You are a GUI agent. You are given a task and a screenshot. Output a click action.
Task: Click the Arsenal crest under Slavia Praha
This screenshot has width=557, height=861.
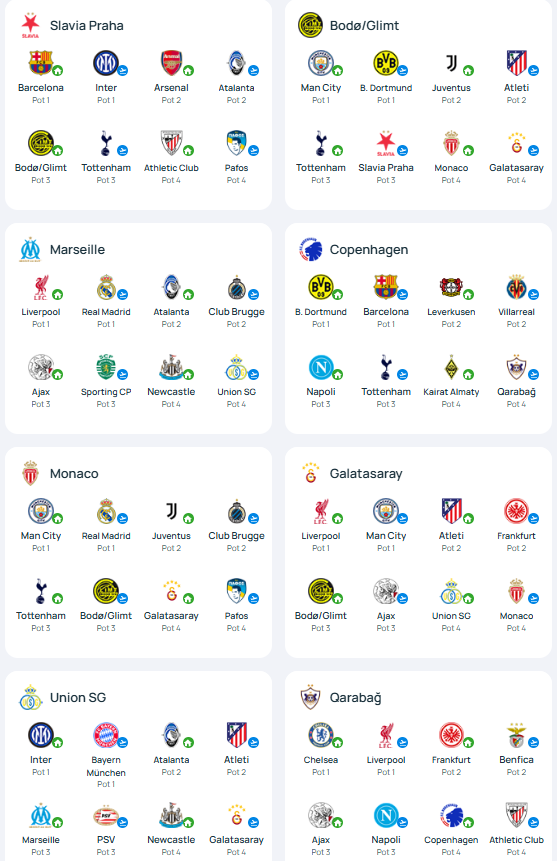click(x=171, y=63)
